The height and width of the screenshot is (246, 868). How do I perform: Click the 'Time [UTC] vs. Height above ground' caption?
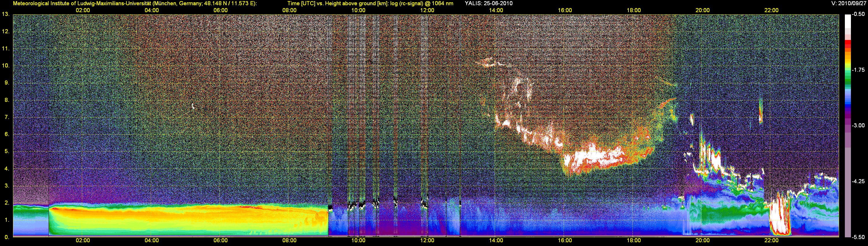pos(370,3)
